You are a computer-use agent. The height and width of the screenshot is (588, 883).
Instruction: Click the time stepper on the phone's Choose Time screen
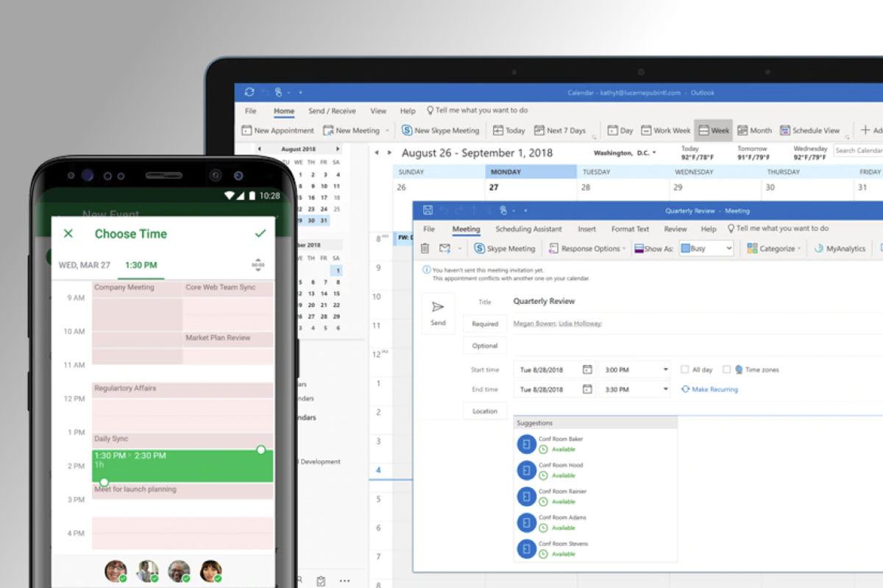tap(258, 264)
